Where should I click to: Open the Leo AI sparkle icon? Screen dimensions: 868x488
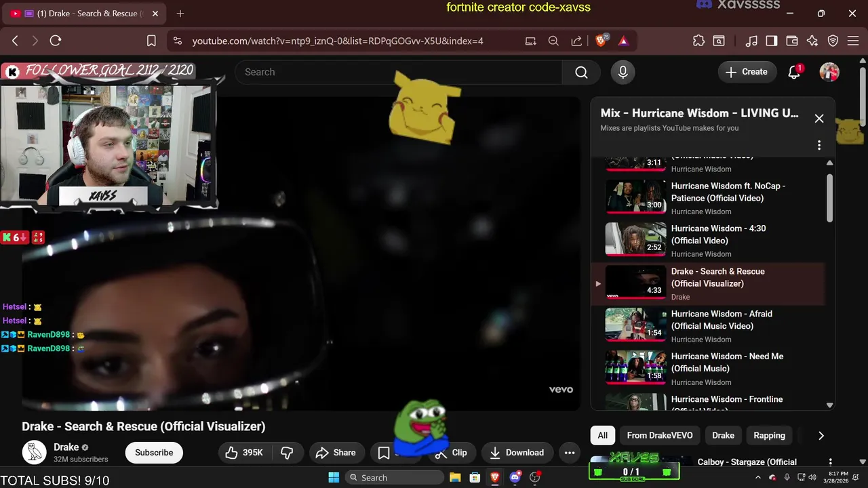[812, 41]
